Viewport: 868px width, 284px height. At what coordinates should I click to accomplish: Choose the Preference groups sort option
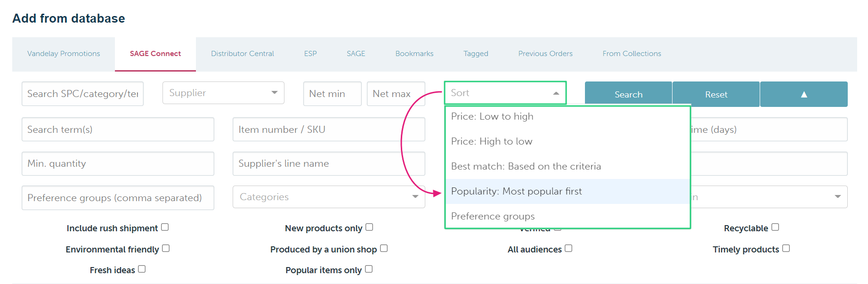click(568, 216)
